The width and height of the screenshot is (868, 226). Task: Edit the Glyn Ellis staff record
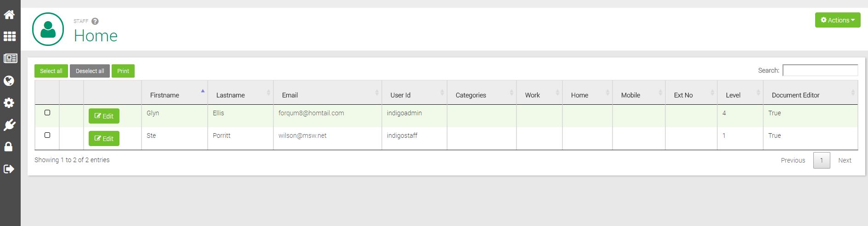[104, 116]
